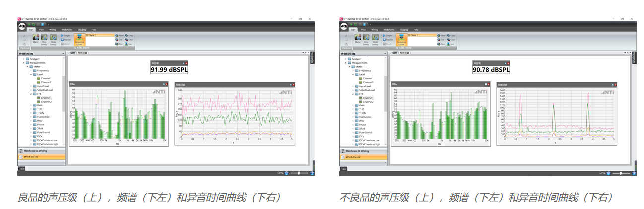Click S2: State 2 entry in right window
Viewport: 644px width, 209px height.
click(x=421, y=35)
